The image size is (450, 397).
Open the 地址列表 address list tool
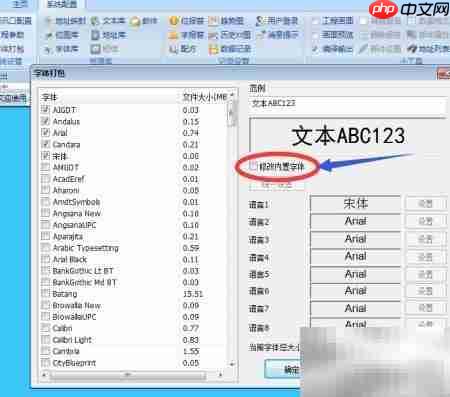[428, 49]
